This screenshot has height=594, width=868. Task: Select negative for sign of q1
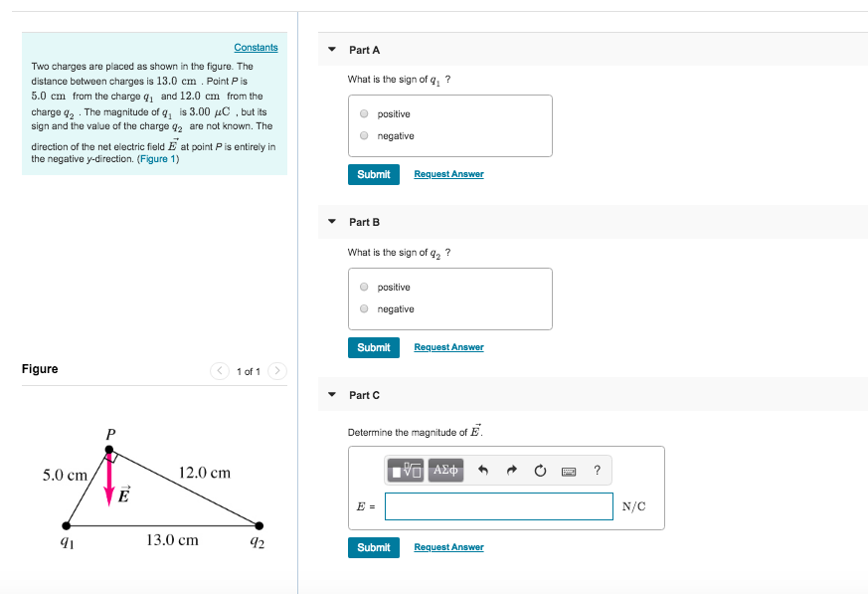(364, 135)
